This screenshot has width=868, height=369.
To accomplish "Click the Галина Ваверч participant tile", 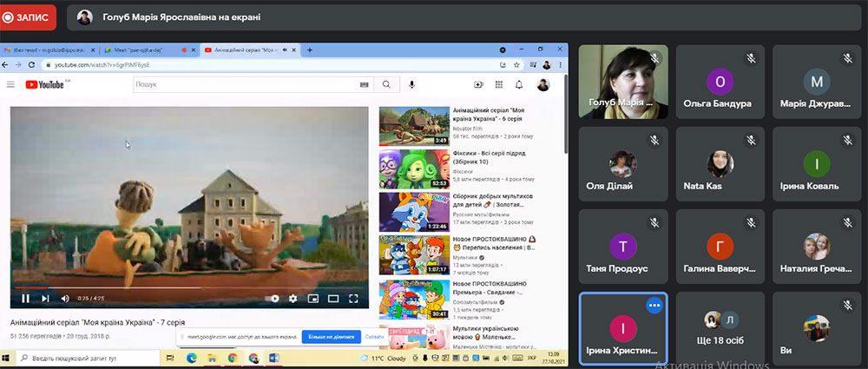I will [720, 246].
